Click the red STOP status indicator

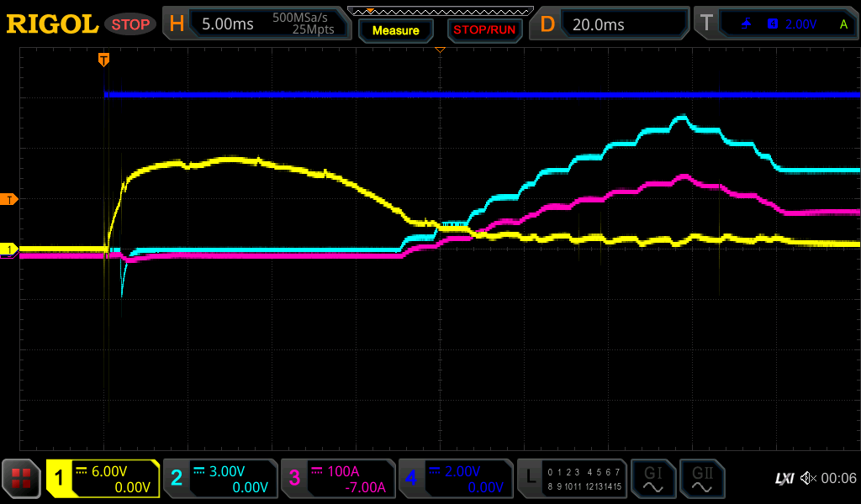point(130,24)
